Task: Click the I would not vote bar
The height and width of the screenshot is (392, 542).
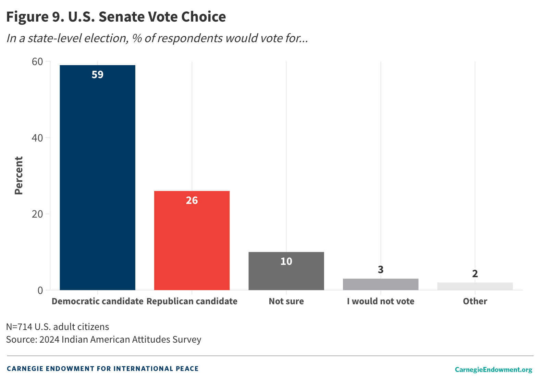Action: point(380,284)
